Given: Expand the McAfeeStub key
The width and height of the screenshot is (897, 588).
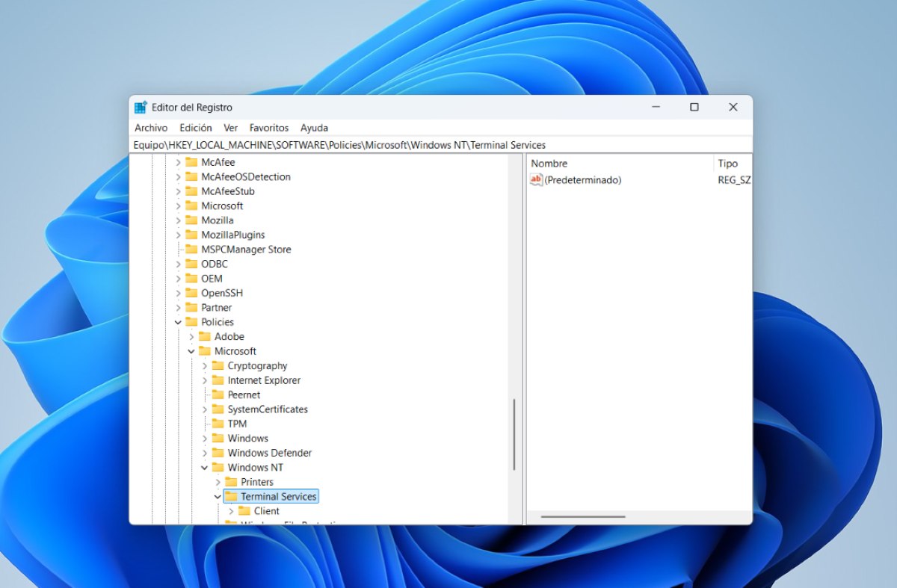Looking at the screenshot, I should coord(178,191).
